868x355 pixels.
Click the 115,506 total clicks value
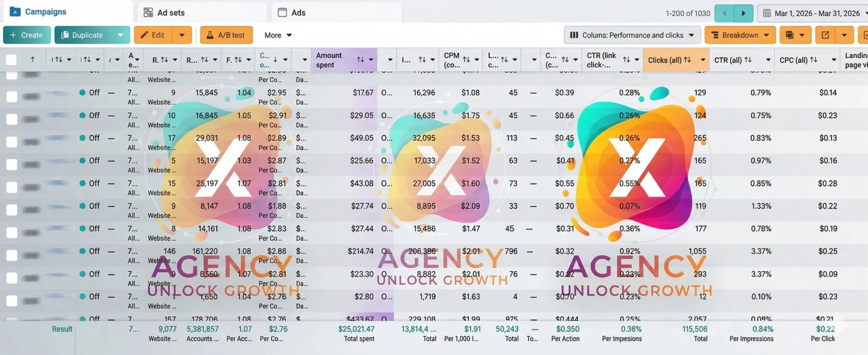(x=694, y=329)
